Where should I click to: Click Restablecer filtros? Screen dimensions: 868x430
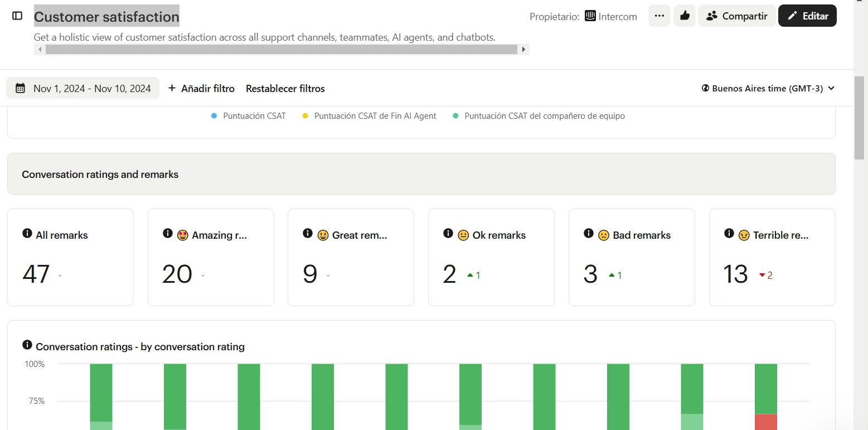point(285,88)
